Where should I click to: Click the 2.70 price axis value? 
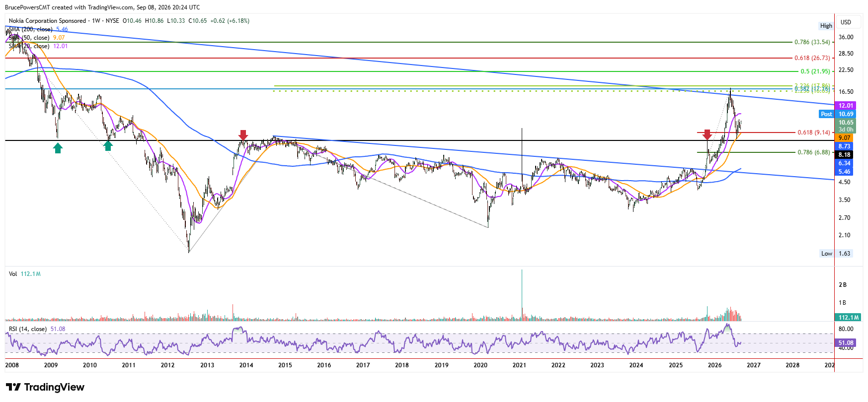pyautogui.click(x=845, y=218)
